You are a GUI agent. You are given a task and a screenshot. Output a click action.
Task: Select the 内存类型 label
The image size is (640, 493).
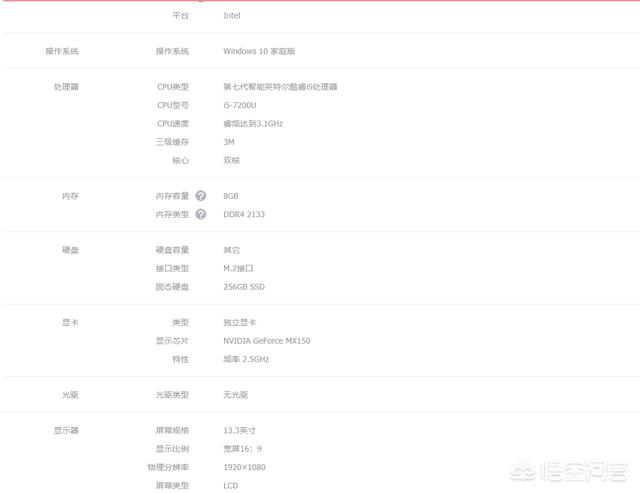(172, 214)
